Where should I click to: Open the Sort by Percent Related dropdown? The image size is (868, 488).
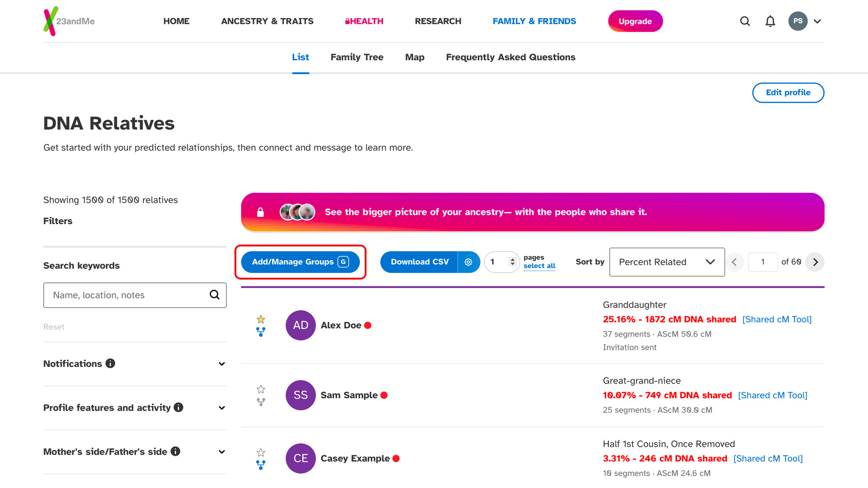(667, 262)
